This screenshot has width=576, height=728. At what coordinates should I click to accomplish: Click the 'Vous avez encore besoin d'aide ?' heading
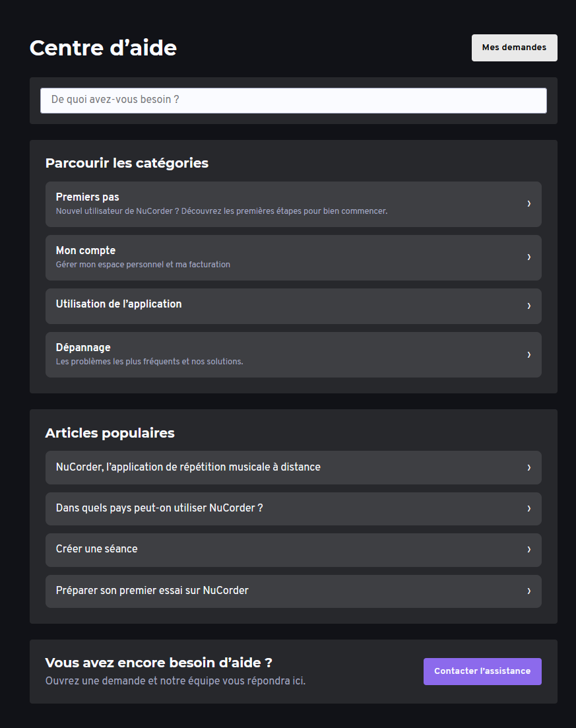(159, 663)
